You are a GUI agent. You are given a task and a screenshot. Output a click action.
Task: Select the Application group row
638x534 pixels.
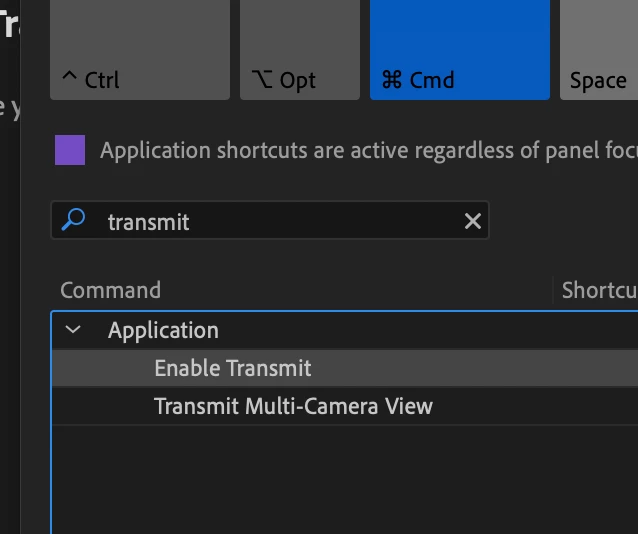click(x=300, y=330)
